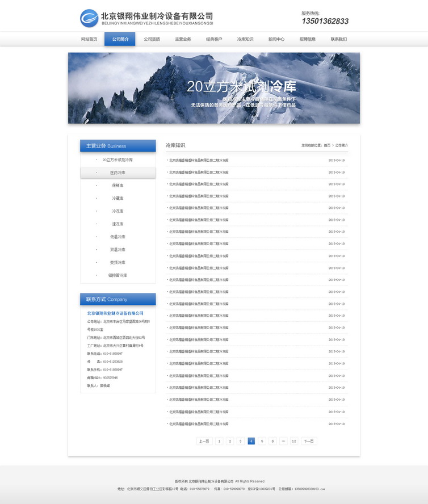Advance with the 下一页 button
Screen dimensions: 428x504
click(308, 441)
